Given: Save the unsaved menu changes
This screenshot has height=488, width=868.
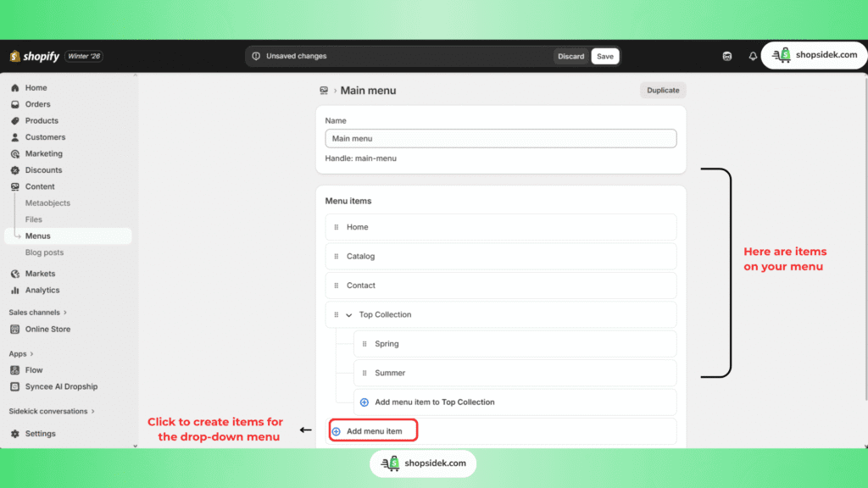Looking at the screenshot, I should click(604, 57).
